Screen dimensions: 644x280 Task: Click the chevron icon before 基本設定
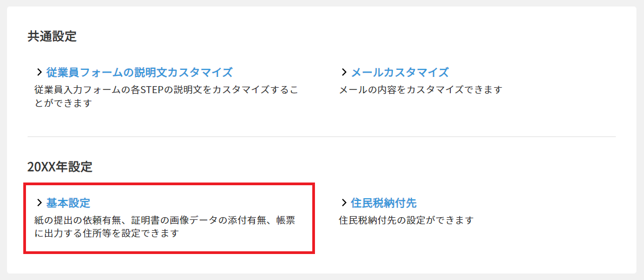click(39, 203)
